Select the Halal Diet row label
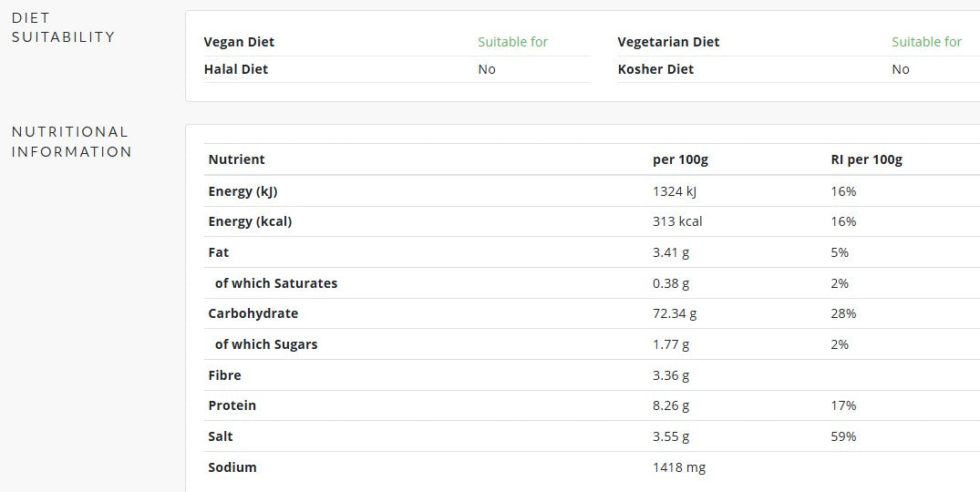The width and height of the screenshot is (980, 492). click(x=235, y=69)
